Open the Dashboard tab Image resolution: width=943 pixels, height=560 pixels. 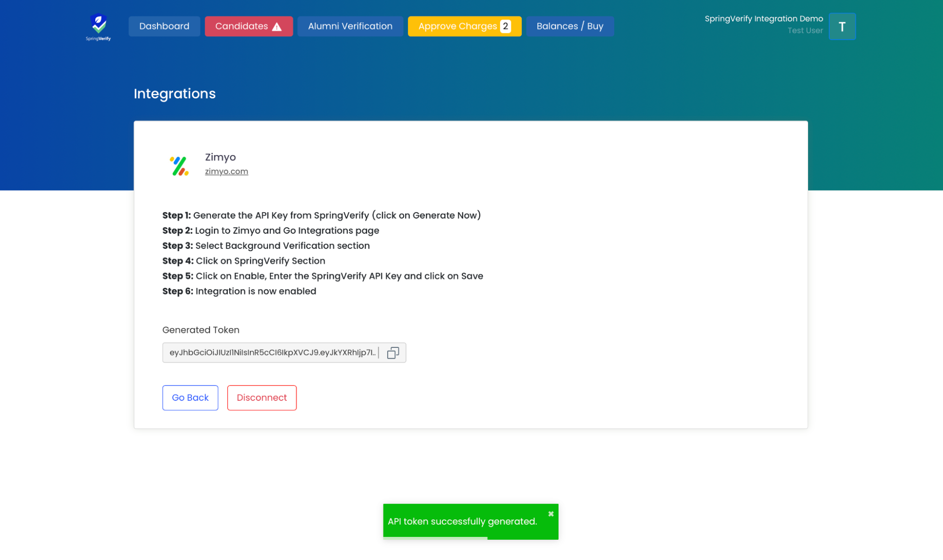click(164, 26)
